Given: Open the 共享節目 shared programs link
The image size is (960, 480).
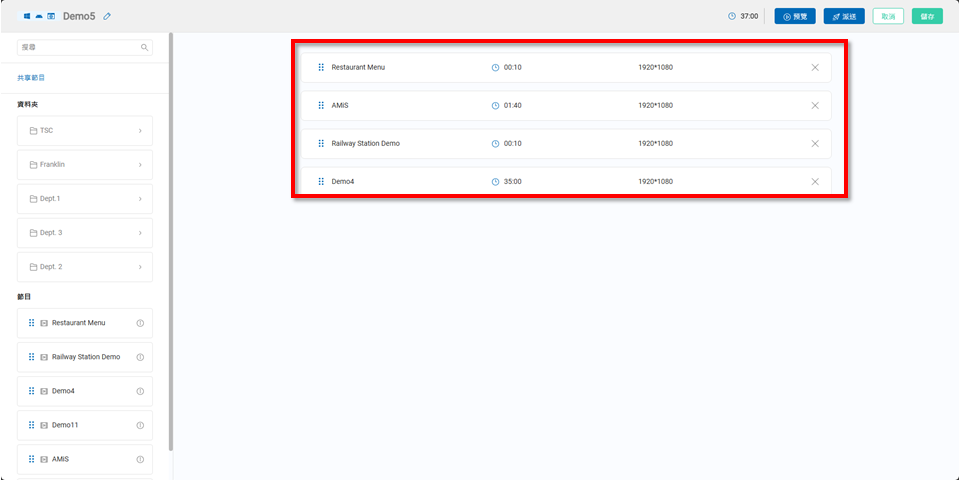Looking at the screenshot, I should coord(31,77).
